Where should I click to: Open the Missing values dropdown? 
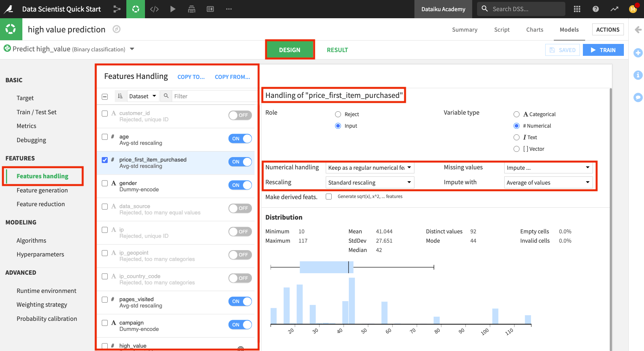(548, 168)
